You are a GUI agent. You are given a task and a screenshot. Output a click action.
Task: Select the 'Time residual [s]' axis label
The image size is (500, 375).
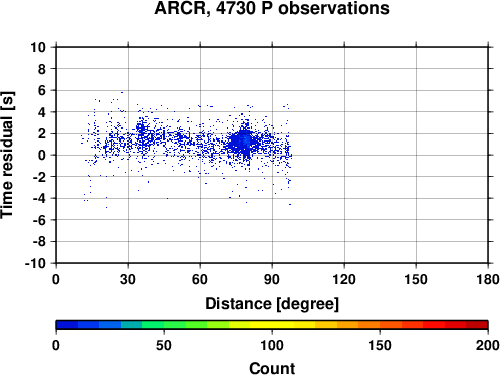[x=8, y=155]
